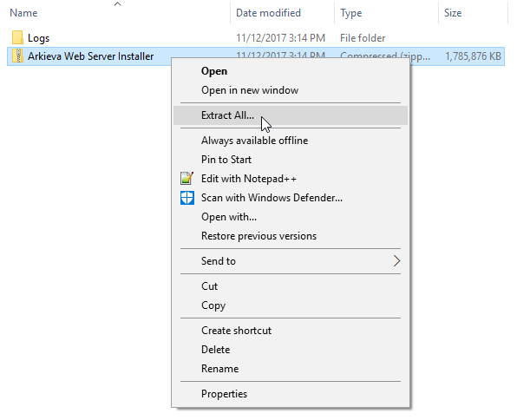Click the 1,785,876 KB size value
The width and height of the screenshot is (517, 420).
pyautogui.click(x=473, y=56)
